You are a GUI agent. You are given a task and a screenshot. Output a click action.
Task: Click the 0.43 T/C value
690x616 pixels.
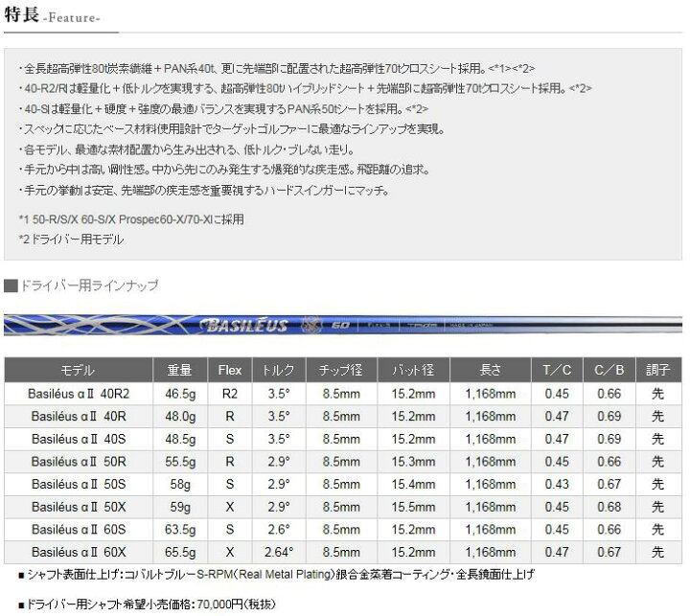coord(557,485)
